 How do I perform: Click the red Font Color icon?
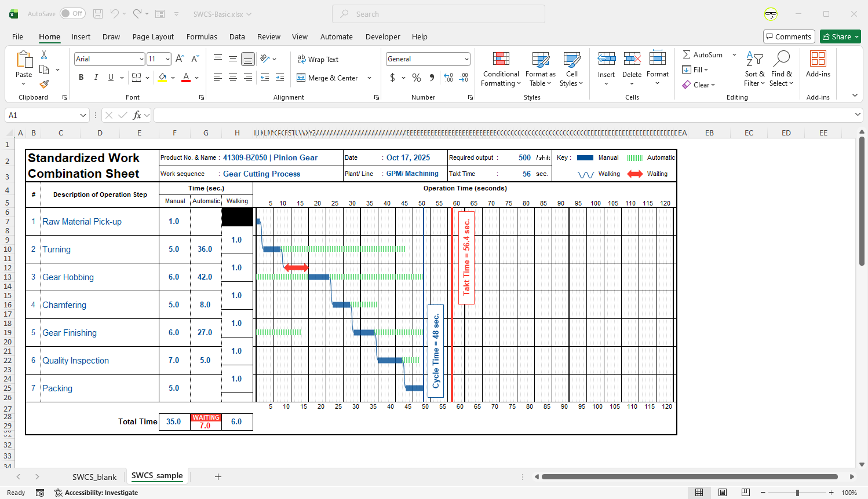[x=186, y=78]
